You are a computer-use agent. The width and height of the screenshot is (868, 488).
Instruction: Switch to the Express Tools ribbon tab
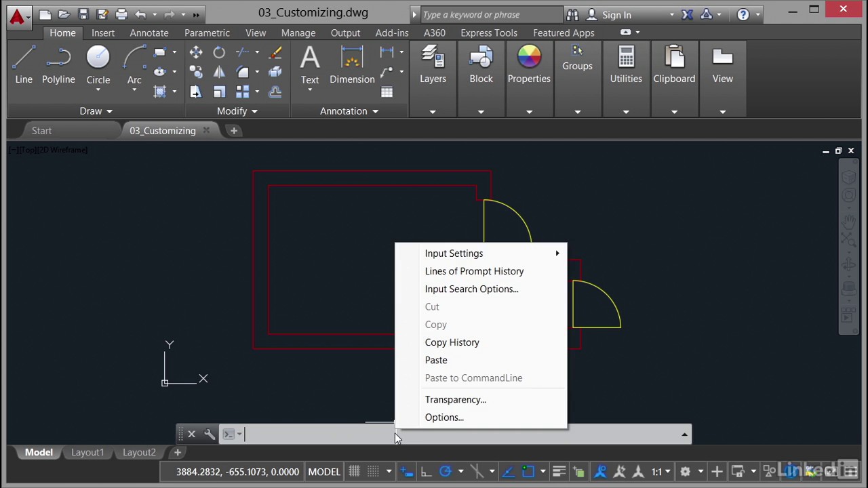coord(488,32)
